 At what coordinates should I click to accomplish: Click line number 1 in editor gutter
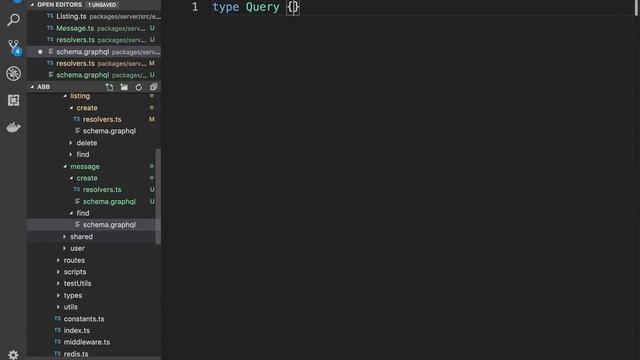(x=195, y=7)
